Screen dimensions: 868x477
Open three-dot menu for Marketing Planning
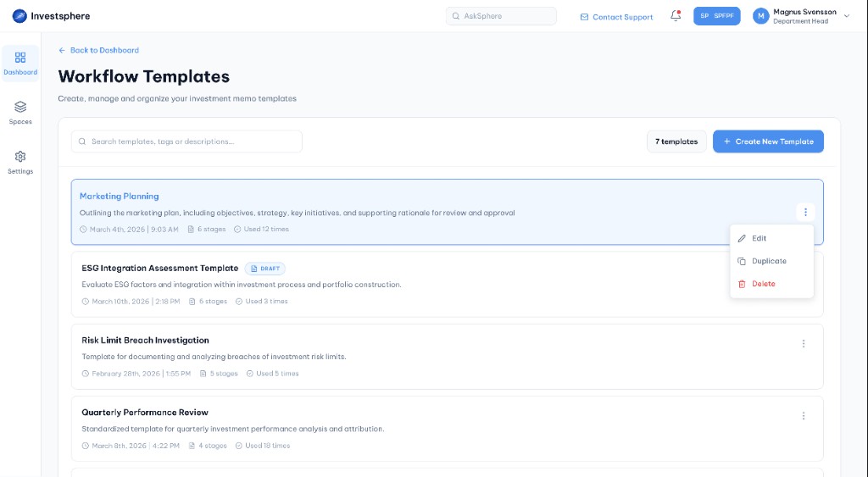coord(805,212)
